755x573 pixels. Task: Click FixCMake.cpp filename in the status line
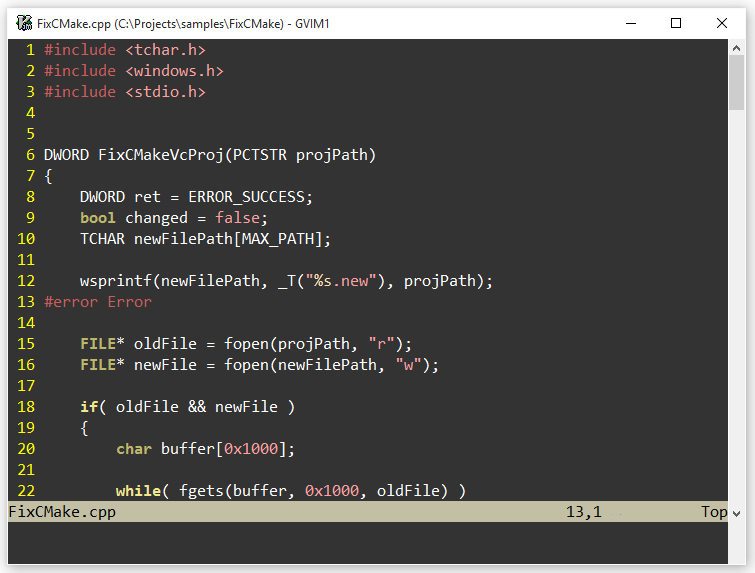62,512
